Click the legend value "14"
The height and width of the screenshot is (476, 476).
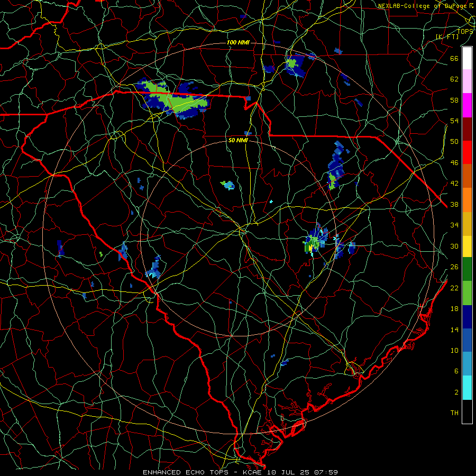click(x=454, y=329)
